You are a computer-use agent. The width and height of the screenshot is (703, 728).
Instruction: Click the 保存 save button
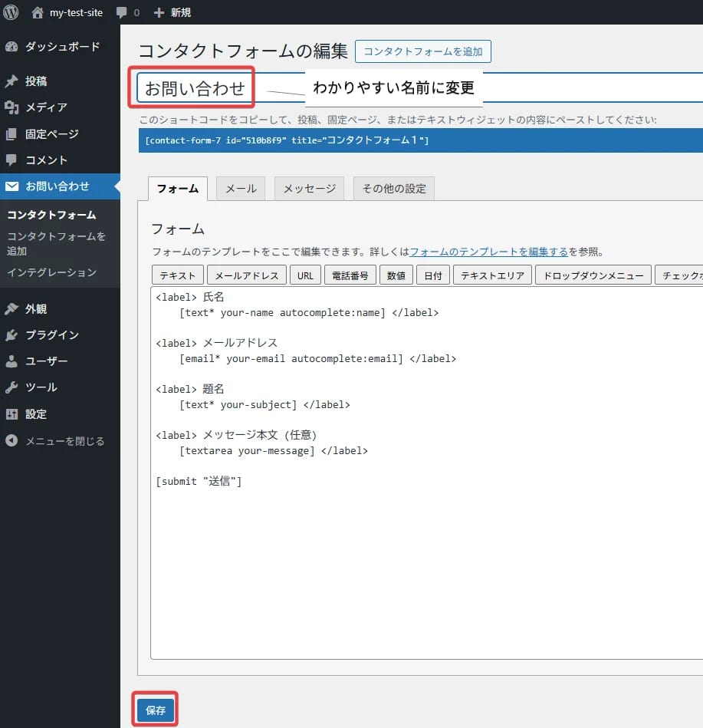pos(155,709)
